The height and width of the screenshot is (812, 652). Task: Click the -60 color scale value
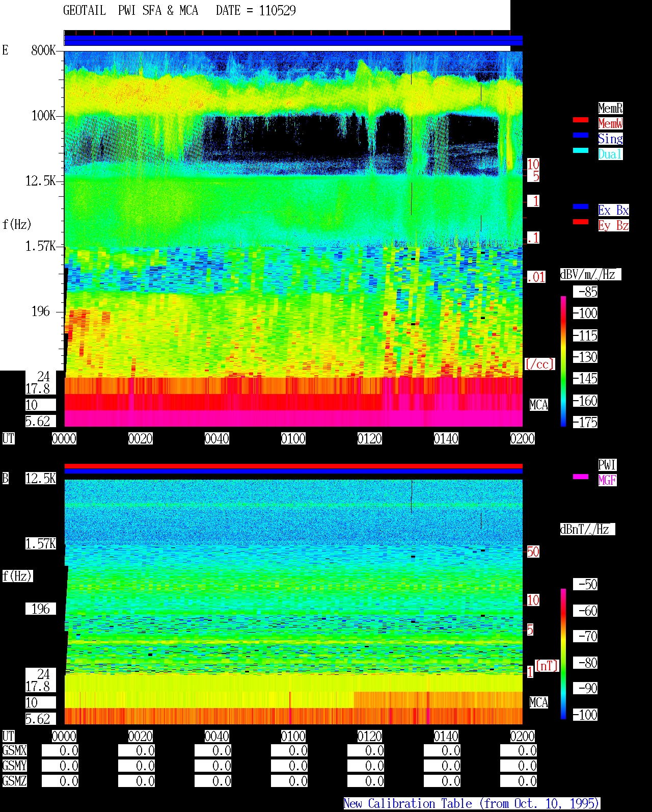585,611
